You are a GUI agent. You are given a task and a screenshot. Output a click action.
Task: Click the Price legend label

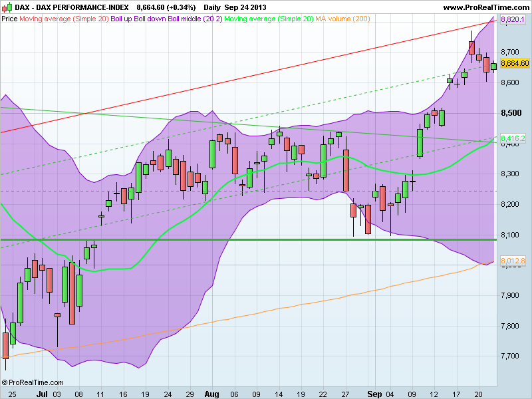pyautogui.click(x=9, y=19)
